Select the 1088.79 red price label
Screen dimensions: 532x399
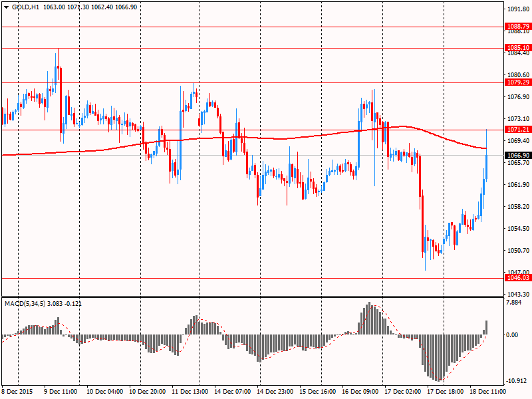tap(517, 27)
